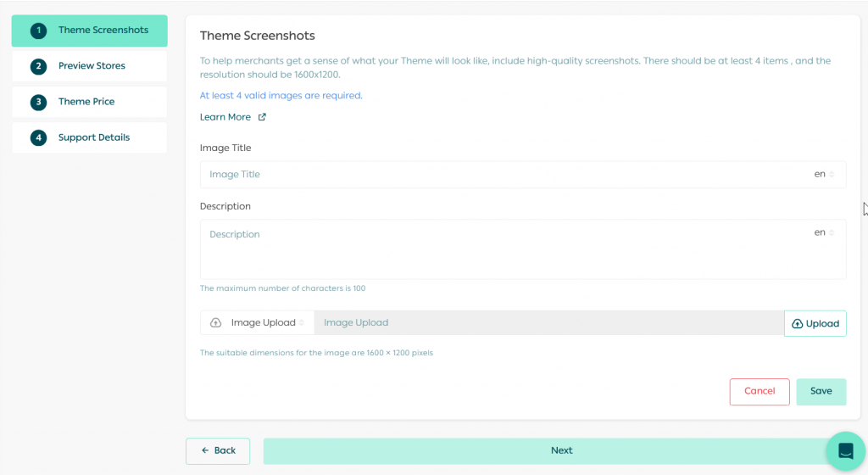This screenshot has width=868, height=475.
Task: Open the chat support bubble icon
Action: [845, 451]
